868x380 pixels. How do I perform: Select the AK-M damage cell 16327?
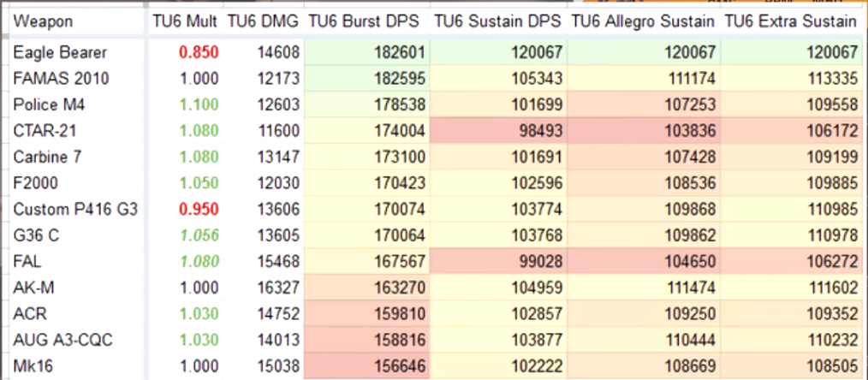click(263, 288)
